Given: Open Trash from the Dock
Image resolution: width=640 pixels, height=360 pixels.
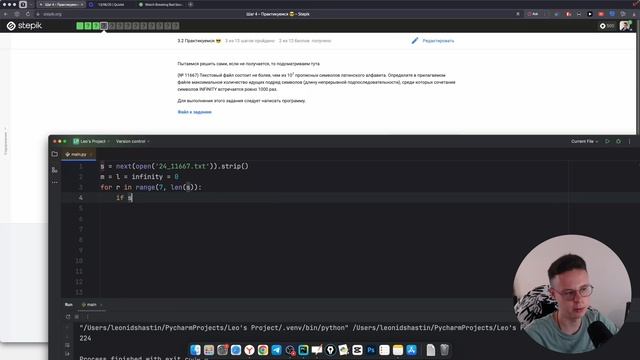Looking at the screenshot, I should [444, 350].
